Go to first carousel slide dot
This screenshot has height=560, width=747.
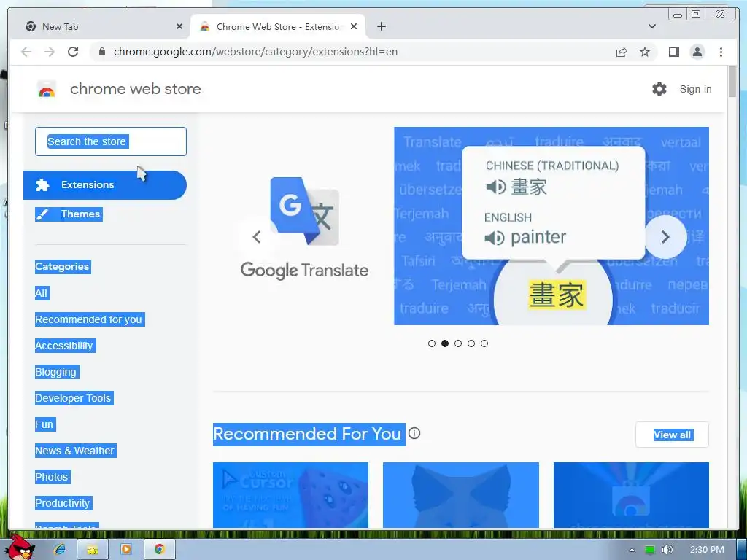pos(432,343)
